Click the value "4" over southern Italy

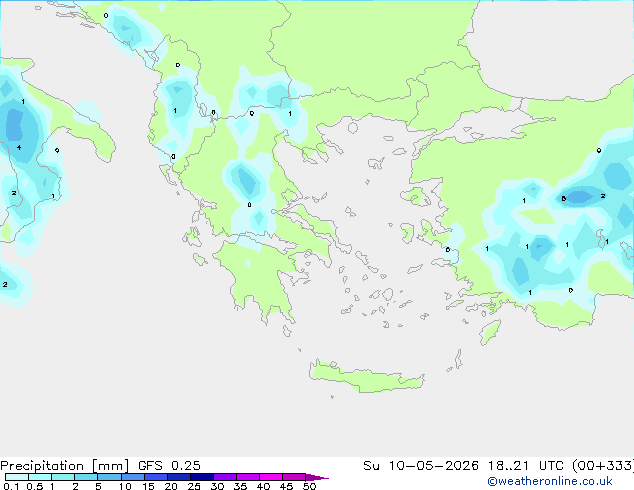[x=19, y=148]
